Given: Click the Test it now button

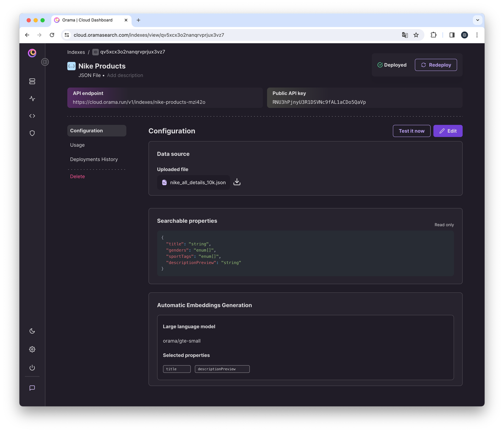Looking at the screenshot, I should [412, 131].
